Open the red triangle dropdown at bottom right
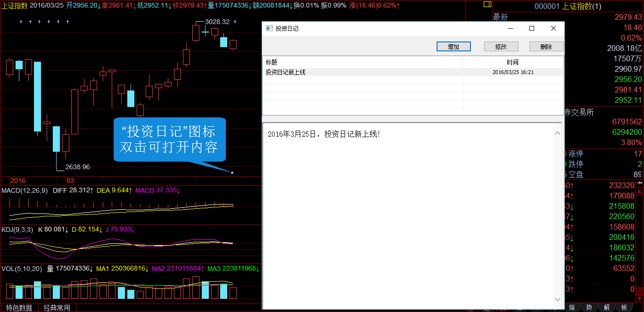This screenshot has height=312, width=644. point(639,299)
